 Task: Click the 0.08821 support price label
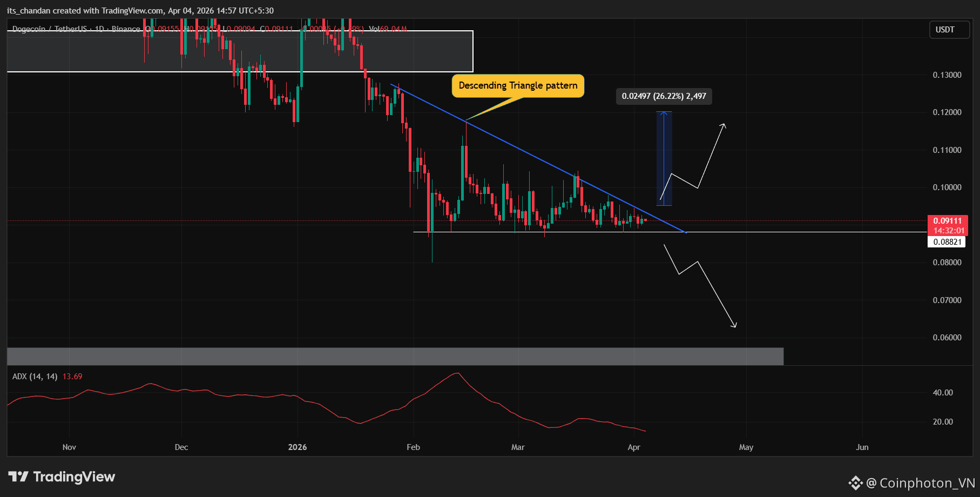(948, 241)
